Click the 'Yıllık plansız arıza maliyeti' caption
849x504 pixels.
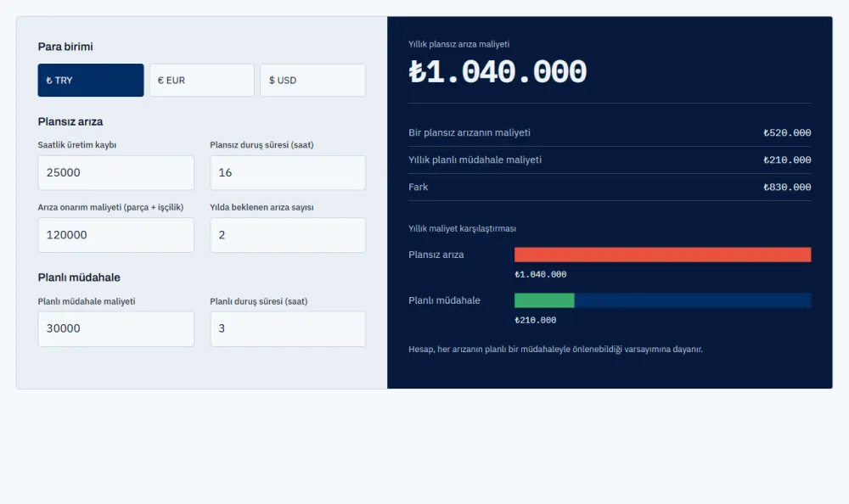click(459, 44)
